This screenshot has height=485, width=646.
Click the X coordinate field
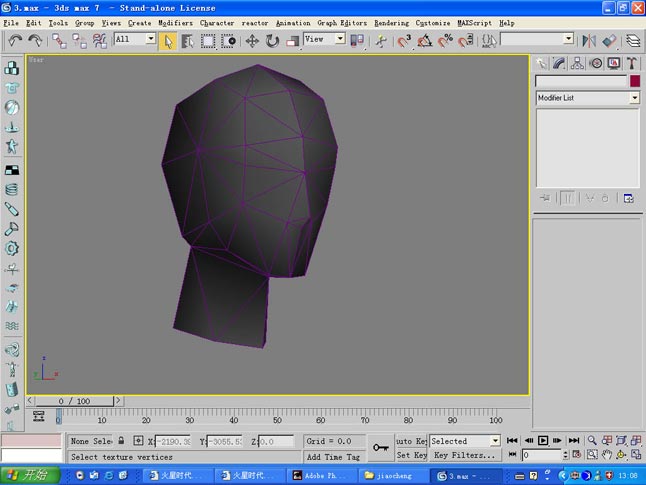coord(173,441)
